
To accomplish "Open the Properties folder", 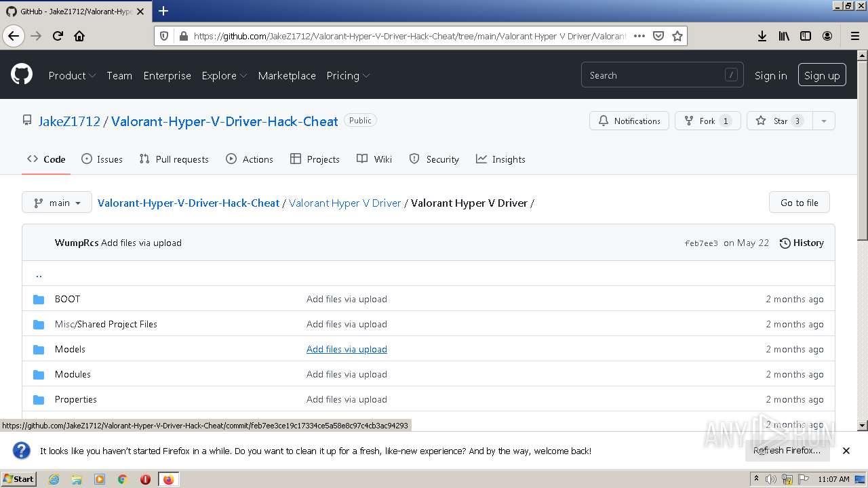I will point(76,399).
